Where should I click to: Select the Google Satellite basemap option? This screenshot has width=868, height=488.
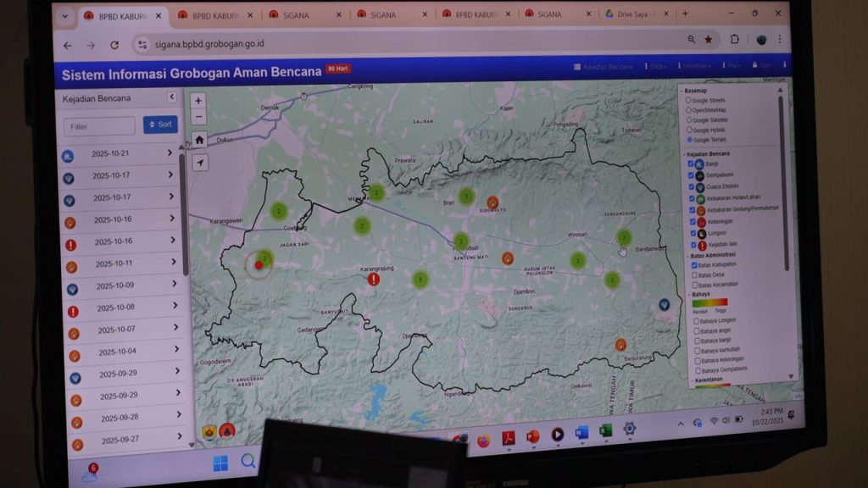pyautogui.click(x=689, y=120)
